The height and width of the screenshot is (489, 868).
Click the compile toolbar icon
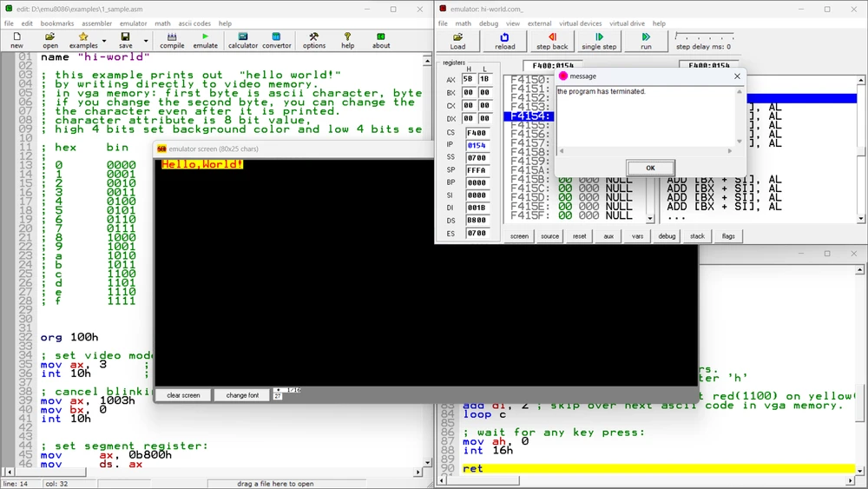(x=172, y=40)
